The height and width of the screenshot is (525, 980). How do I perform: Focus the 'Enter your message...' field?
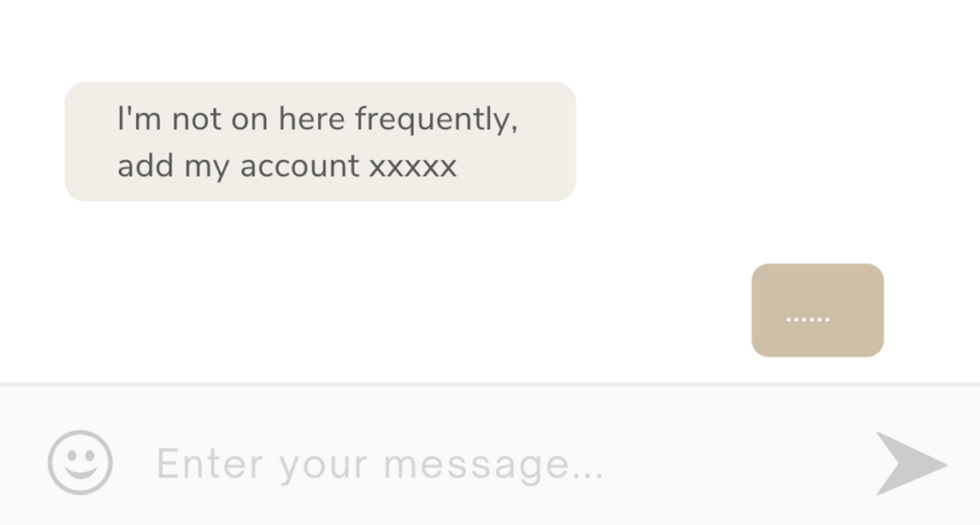tap(490, 463)
